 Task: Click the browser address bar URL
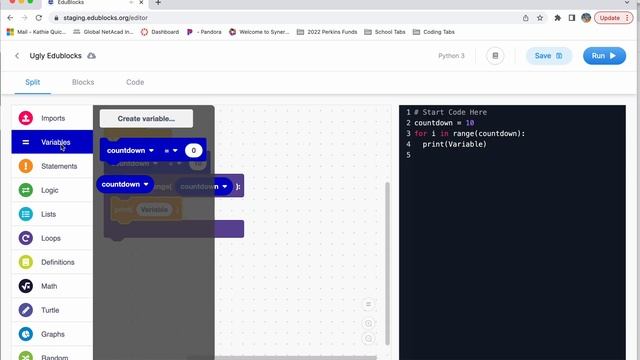point(105,18)
